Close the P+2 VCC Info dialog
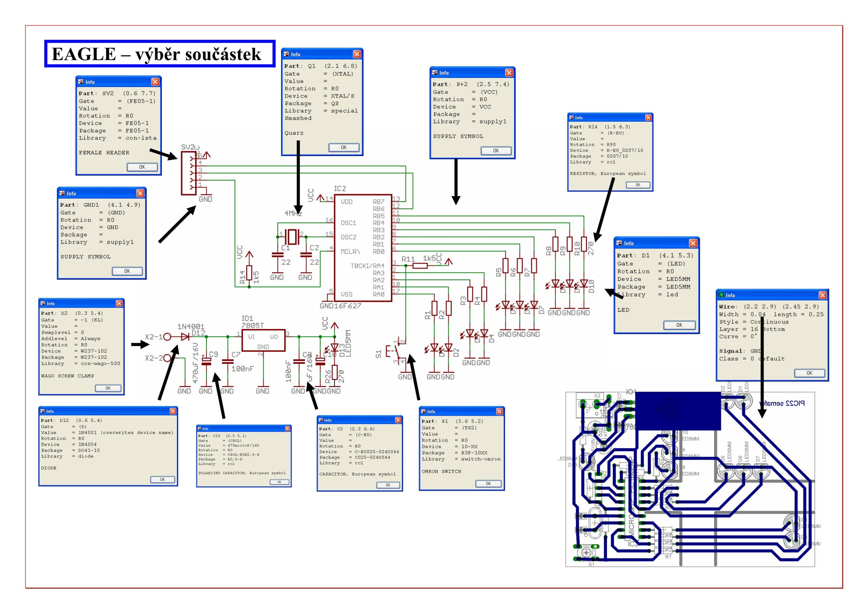Screen dimensions: 868x613 pos(509,73)
